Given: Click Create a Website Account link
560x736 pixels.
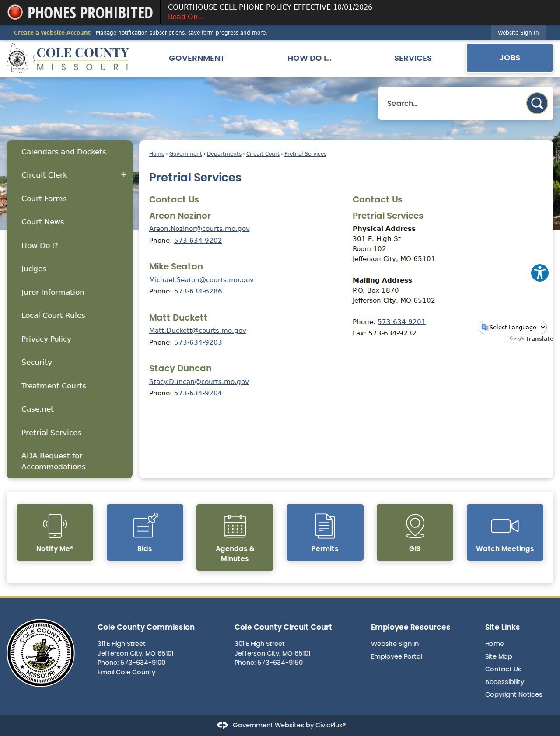Looking at the screenshot, I should [52, 32].
